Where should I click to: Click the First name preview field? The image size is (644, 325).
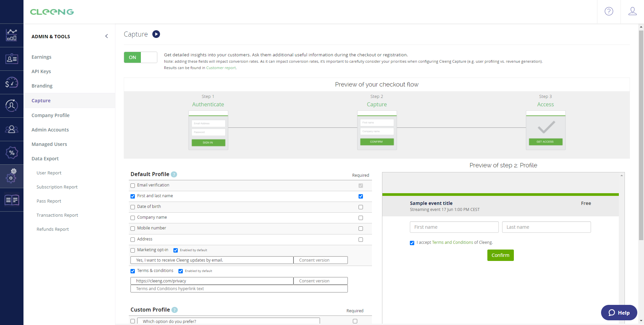click(454, 227)
